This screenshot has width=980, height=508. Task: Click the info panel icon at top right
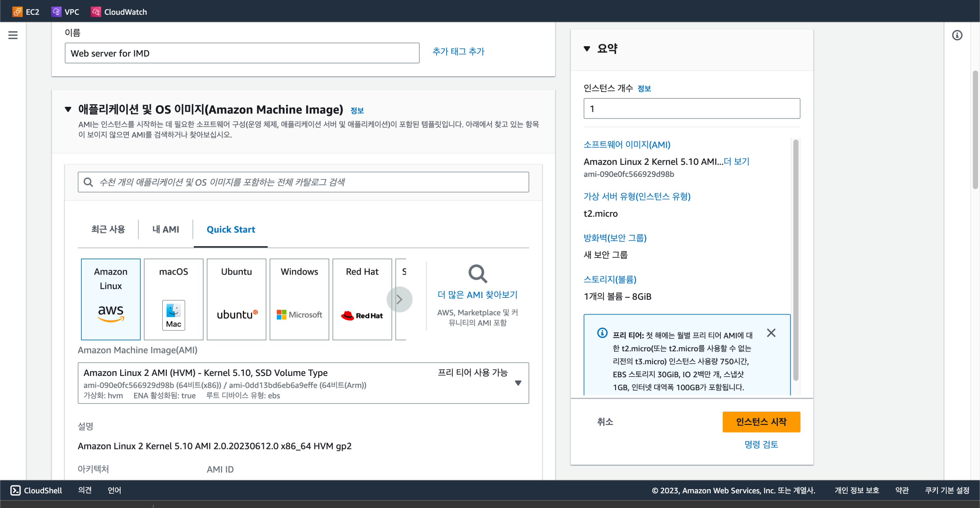pos(957,35)
